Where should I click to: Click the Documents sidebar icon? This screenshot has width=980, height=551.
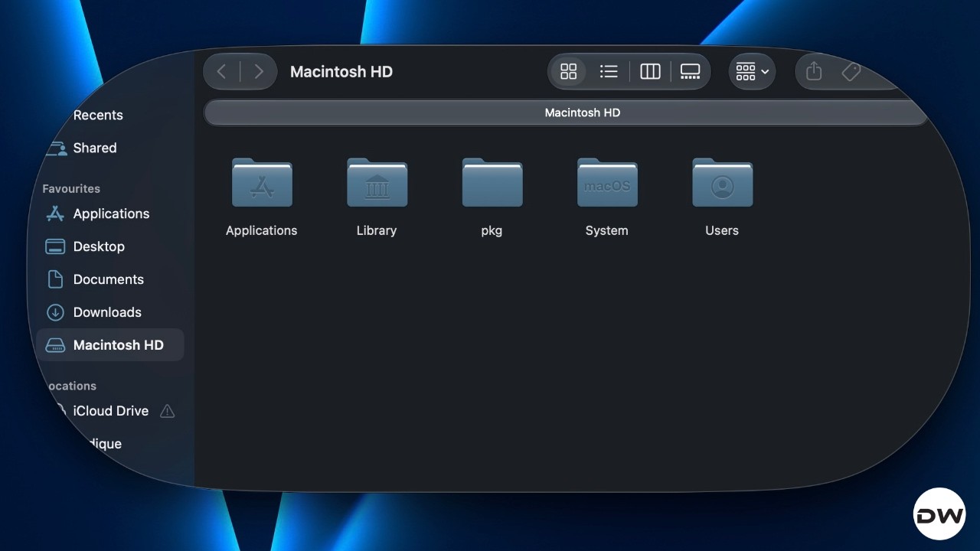[x=55, y=279]
